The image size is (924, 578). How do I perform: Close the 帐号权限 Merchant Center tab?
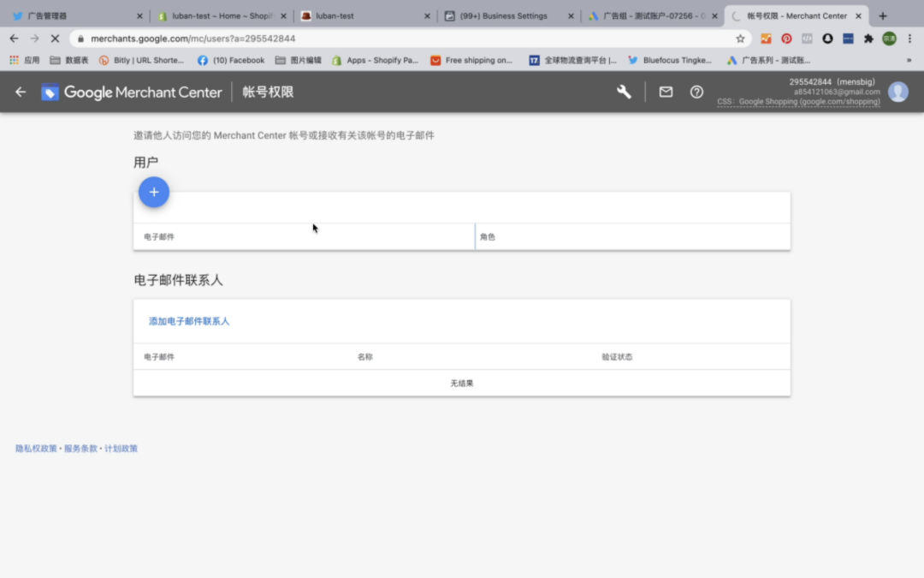(x=858, y=16)
